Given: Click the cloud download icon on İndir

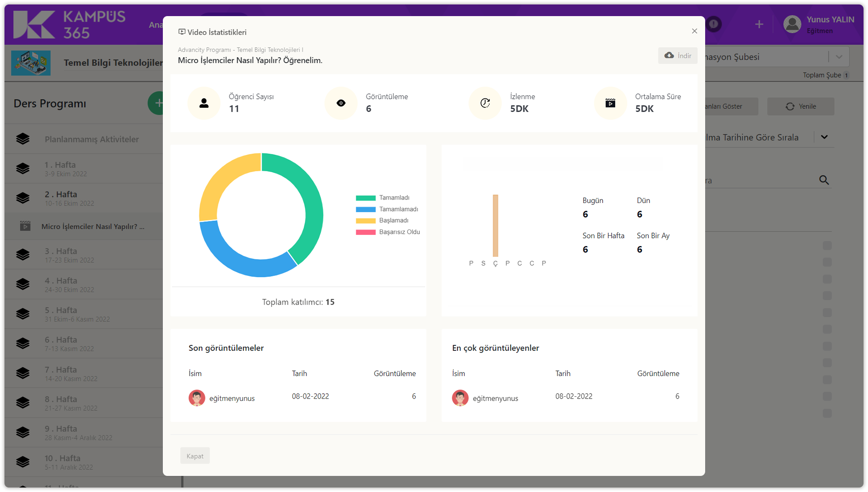Looking at the screenshot, I should pyautogui.click(x=669, y=55).
